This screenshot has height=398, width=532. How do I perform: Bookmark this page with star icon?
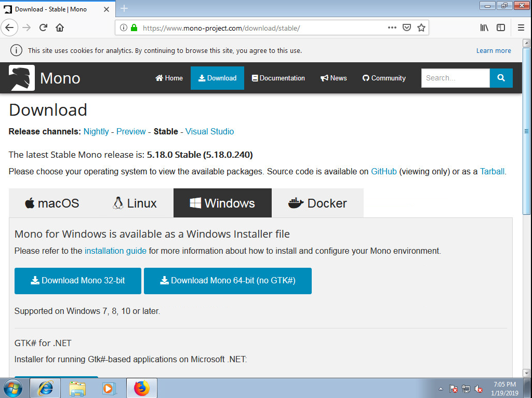point(421,28)
